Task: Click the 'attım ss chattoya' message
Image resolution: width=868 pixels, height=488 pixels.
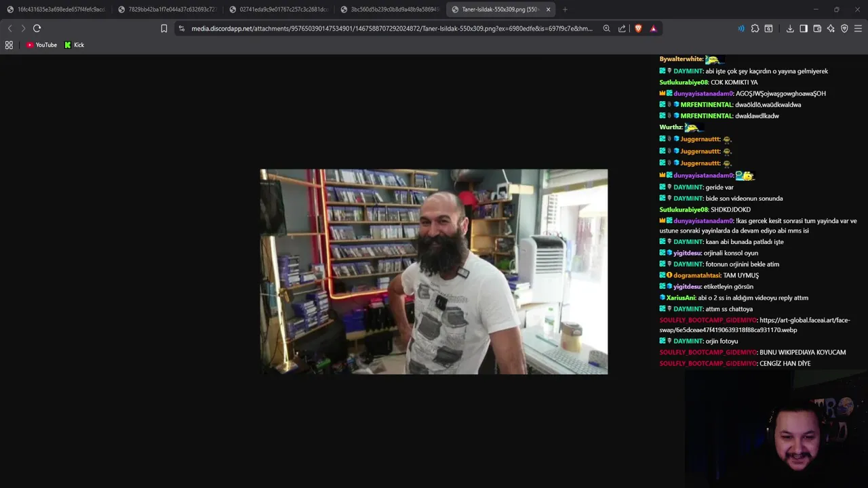Action: (x=729, y=309)
